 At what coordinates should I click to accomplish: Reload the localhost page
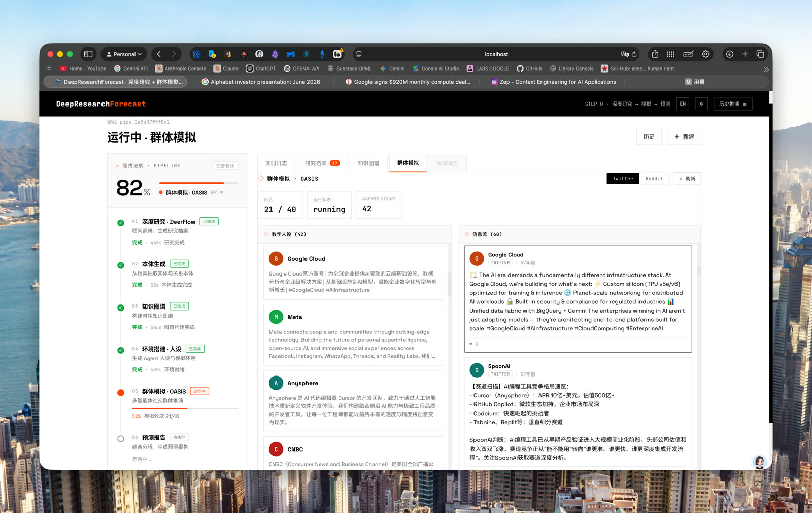(x=634, y=54)
